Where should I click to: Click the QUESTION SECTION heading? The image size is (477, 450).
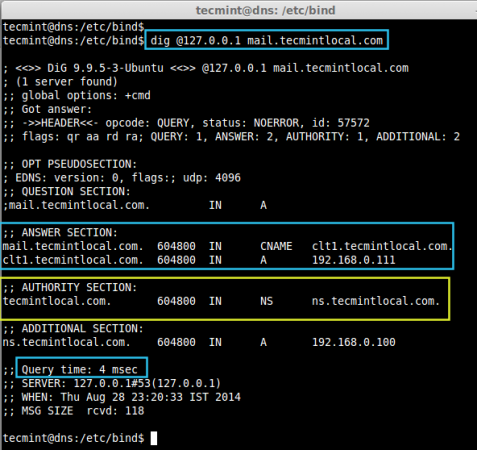point(67,192)
